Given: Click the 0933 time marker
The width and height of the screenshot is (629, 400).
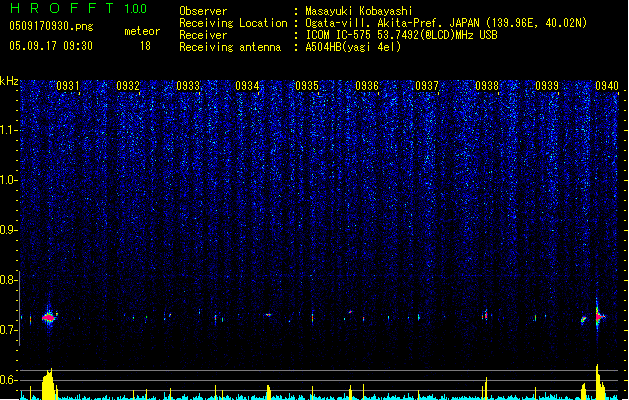Looking at the screenshot, I should 188,86.
